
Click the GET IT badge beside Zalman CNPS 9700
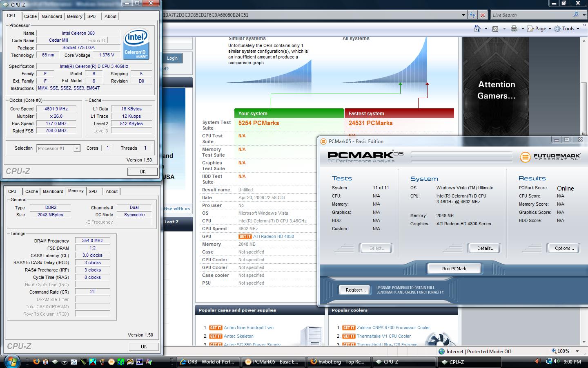349,328
